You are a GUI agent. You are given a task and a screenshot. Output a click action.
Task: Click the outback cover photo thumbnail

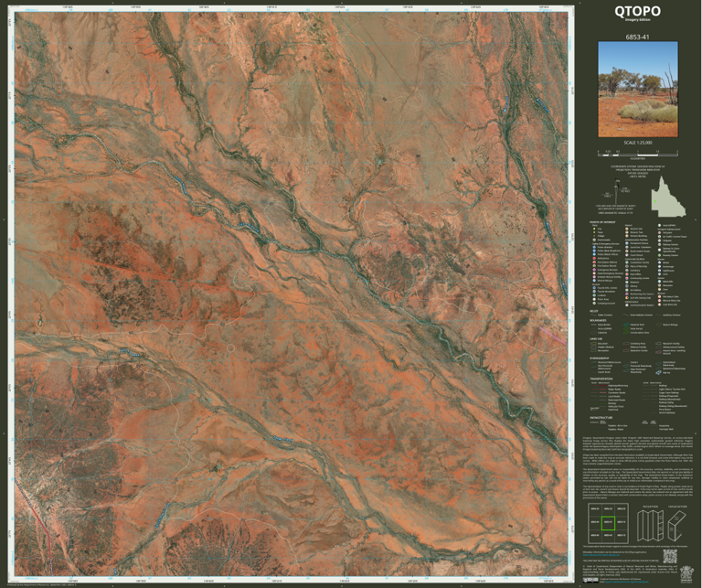click(638, 90)
